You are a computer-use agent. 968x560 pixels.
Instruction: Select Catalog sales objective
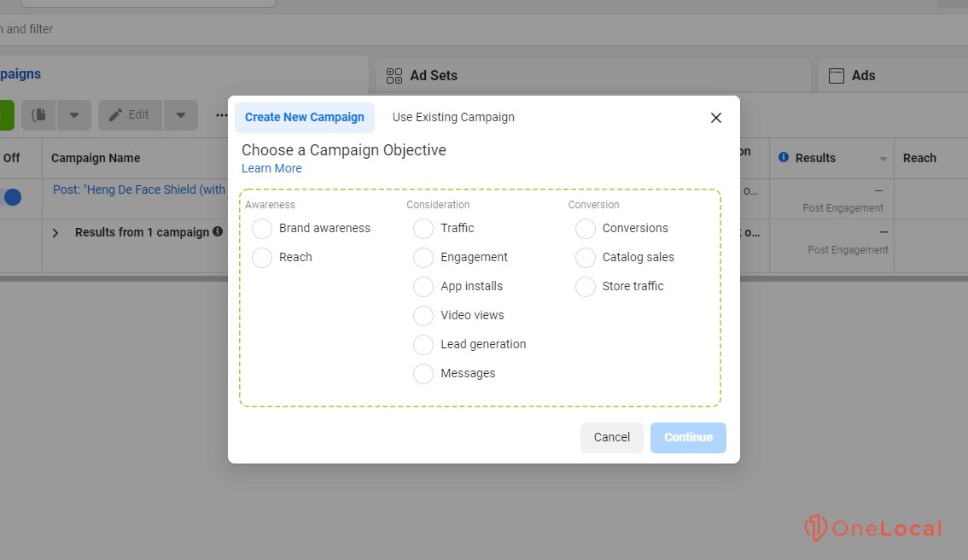pos(586,258)
